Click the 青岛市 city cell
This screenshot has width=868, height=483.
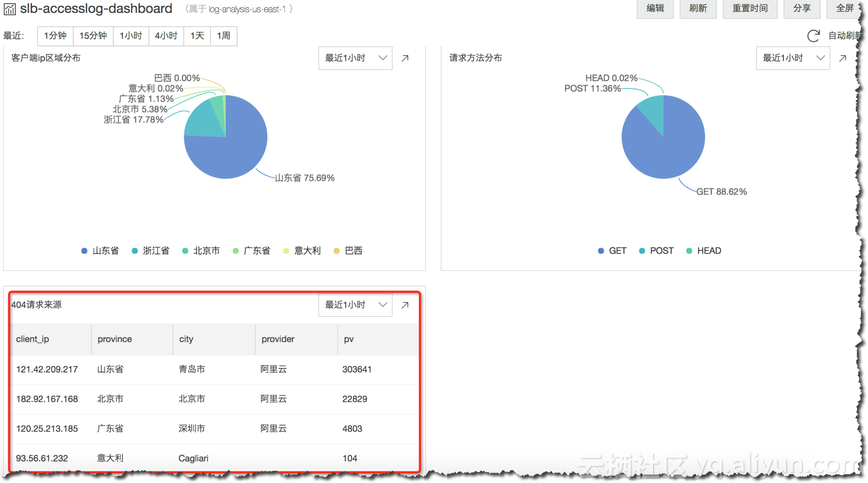pyautogui.click(x=192, y=369)
